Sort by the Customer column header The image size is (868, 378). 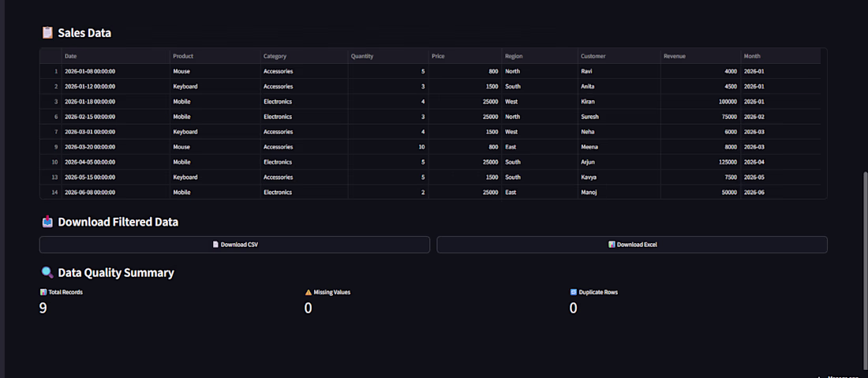[619, 56]
